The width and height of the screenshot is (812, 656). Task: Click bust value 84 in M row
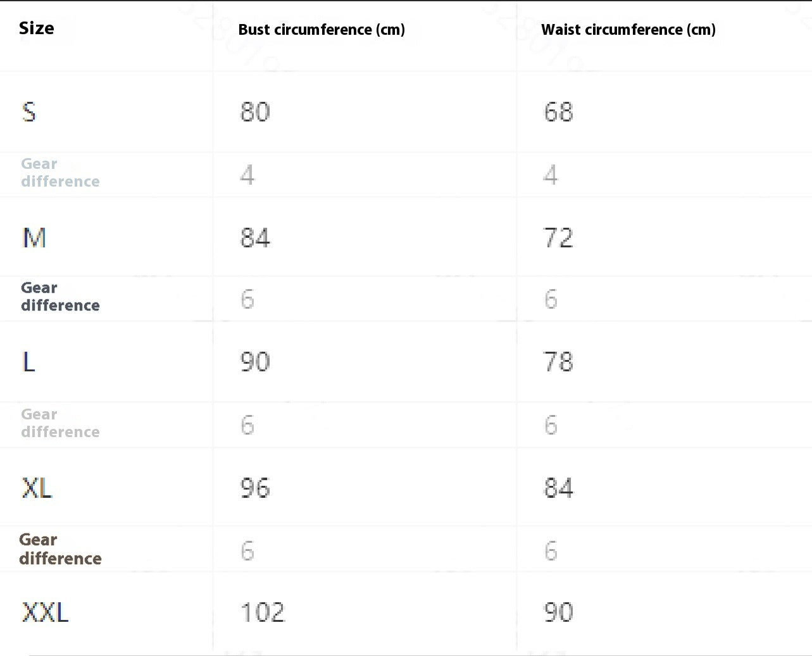coord(255,238)
